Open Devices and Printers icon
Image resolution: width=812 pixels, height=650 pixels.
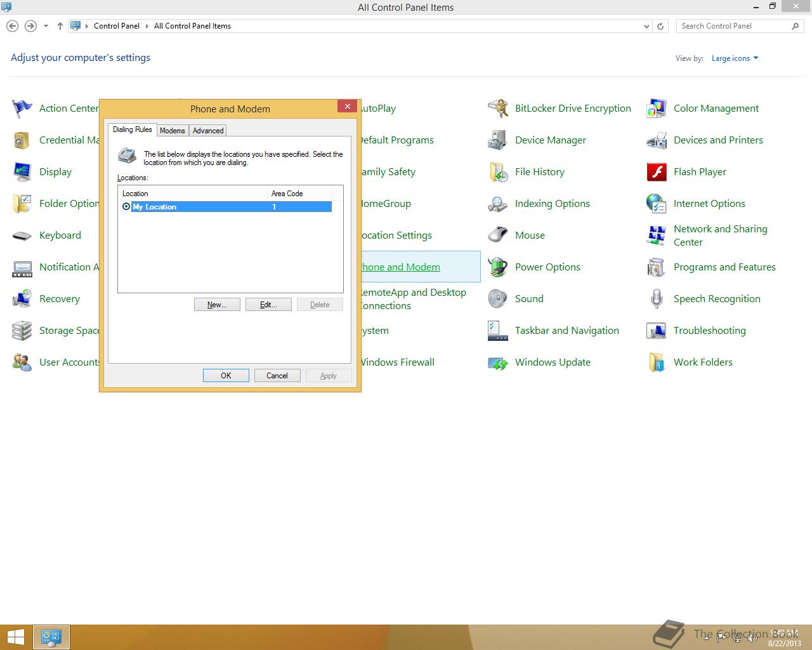657,140
